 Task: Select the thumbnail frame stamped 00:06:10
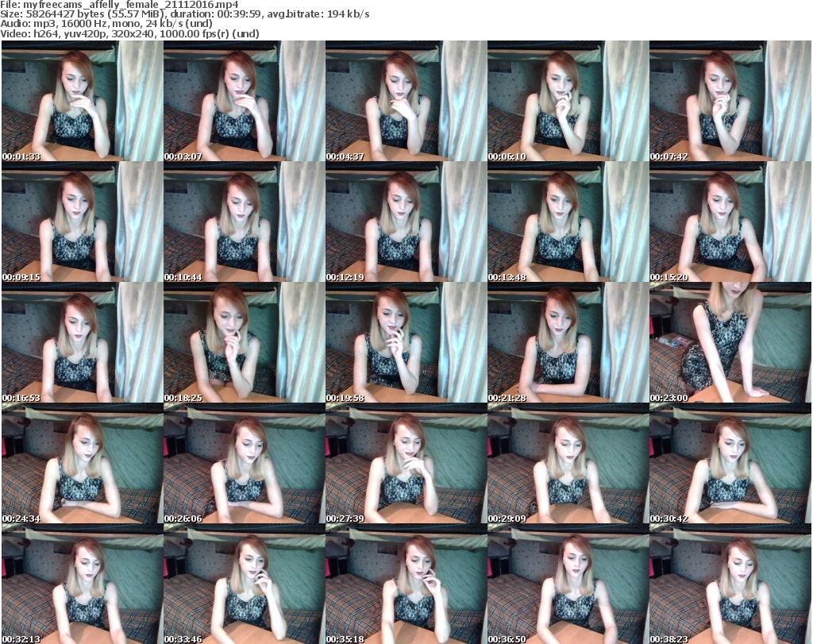click(568, 101)
